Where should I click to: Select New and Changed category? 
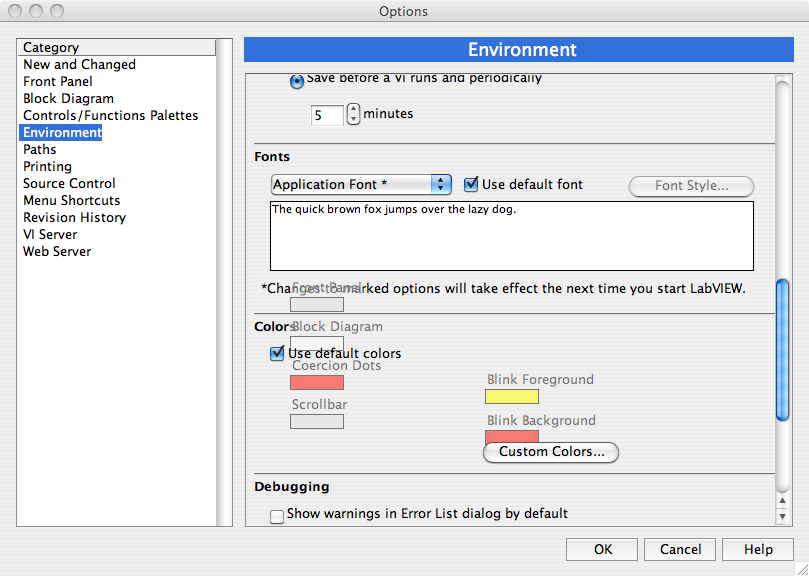[79, 65]
